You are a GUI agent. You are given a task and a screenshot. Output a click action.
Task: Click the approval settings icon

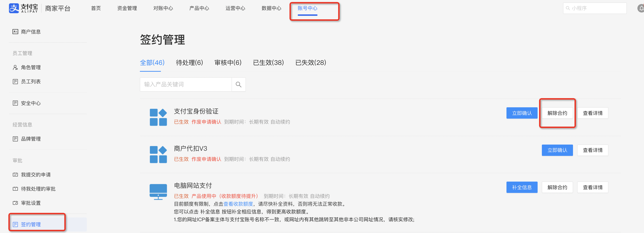pos(15,203)
